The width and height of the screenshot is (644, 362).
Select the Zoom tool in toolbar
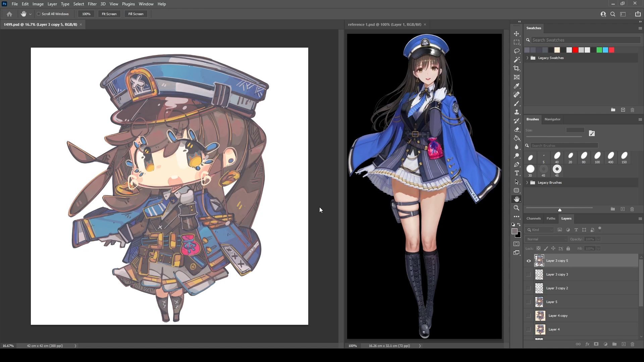pyautogui.click(x=517, y=208)
